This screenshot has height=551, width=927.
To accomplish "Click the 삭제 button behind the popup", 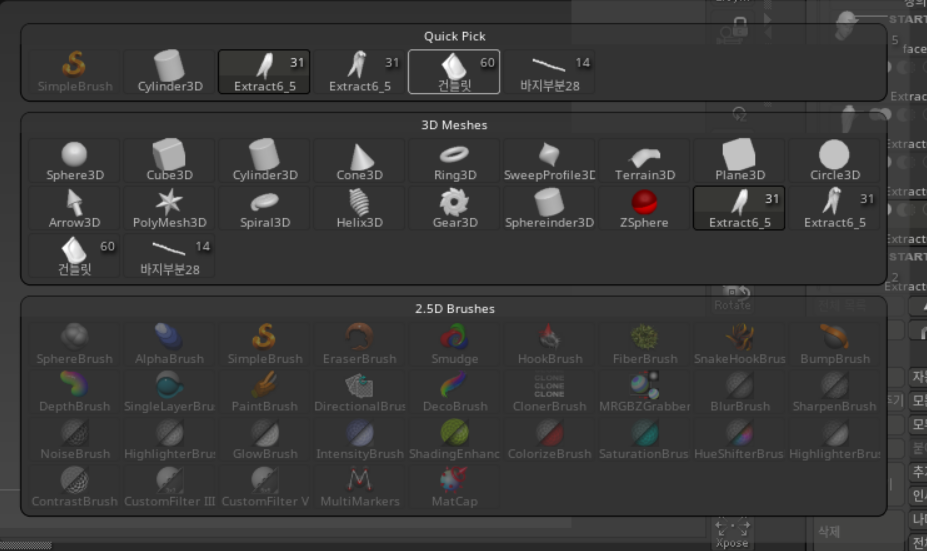I will click(828, 531).
